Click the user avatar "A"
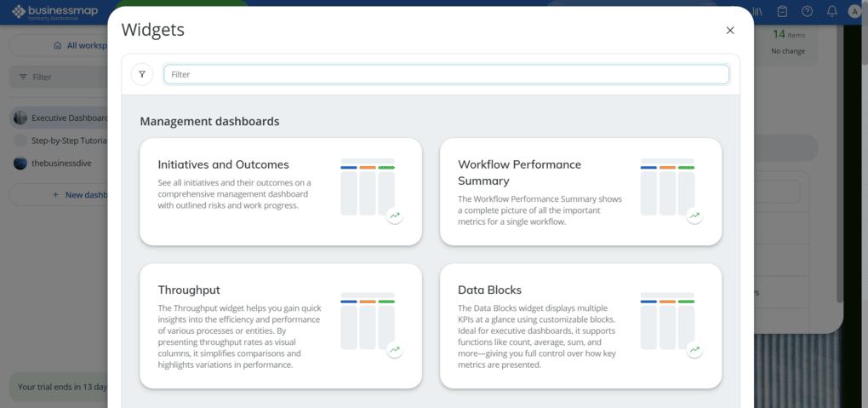 coord(854,11)
